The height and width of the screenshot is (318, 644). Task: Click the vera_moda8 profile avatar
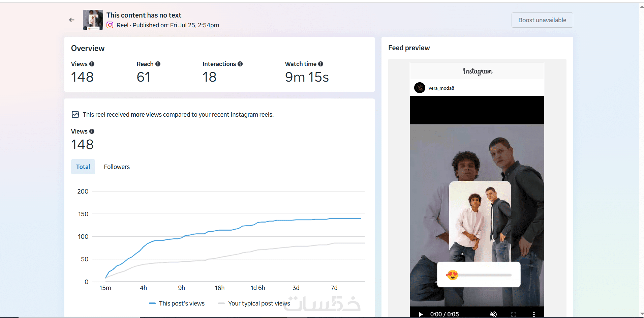420,88
